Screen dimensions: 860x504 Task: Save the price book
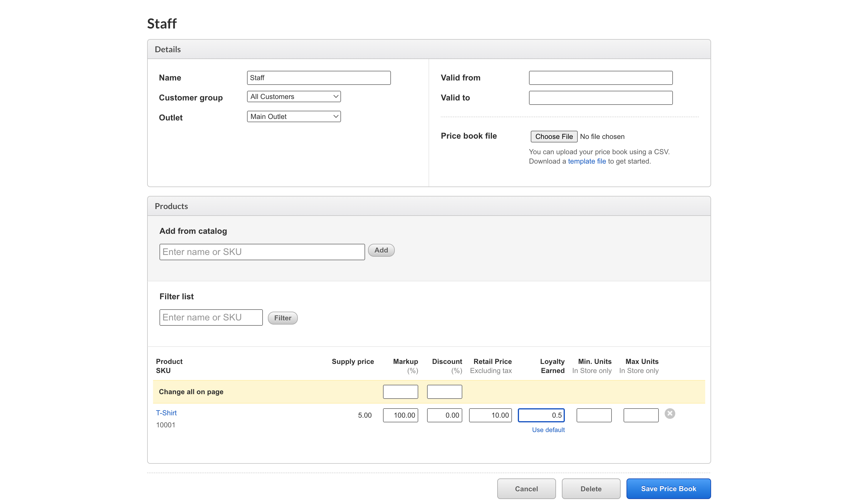[x=668, y=489]
